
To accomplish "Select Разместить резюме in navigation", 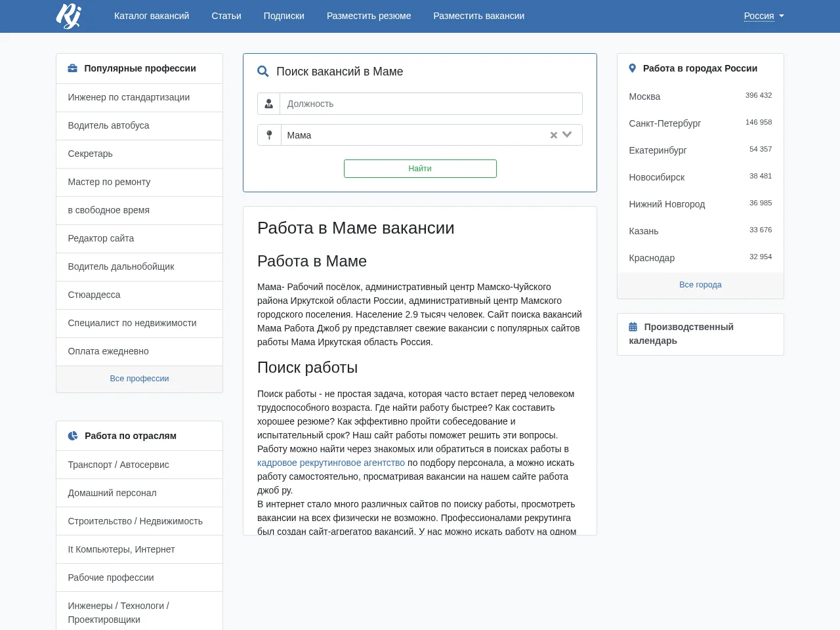I will coord(369,16).
